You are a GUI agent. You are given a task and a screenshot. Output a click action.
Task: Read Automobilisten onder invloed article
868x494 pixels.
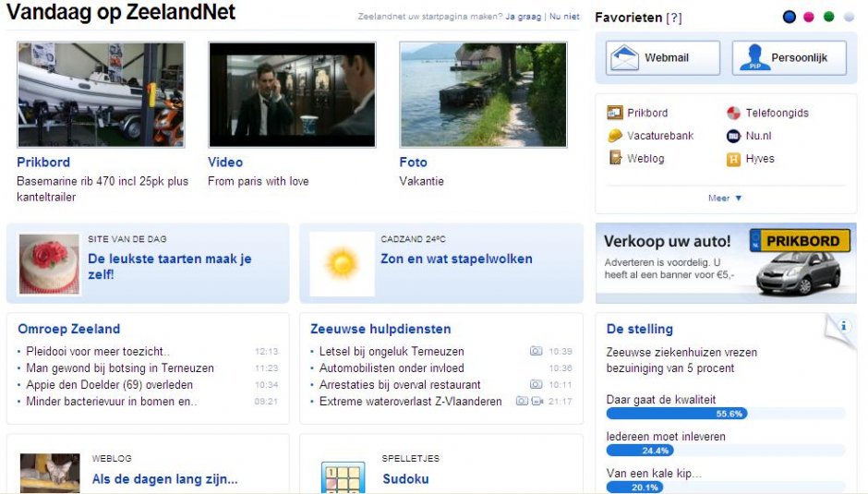392,367
